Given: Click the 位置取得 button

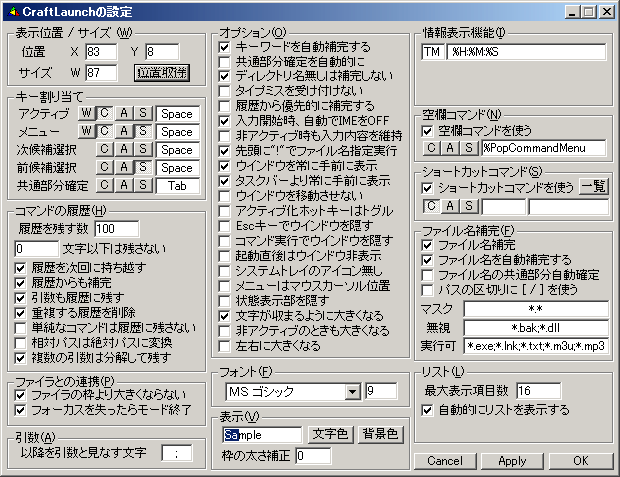Looking at the screenshot, I should pos(162,73).
